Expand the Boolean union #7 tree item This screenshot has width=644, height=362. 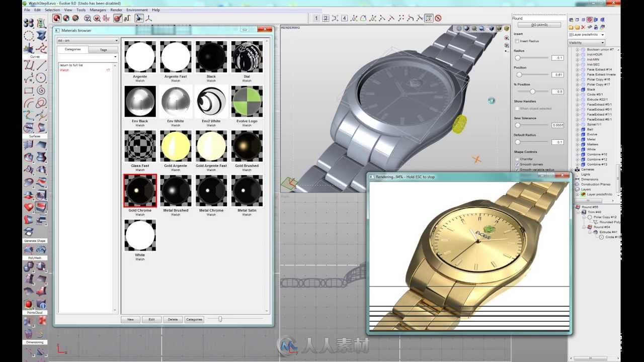pyautogui.click(x=578, y=50)
